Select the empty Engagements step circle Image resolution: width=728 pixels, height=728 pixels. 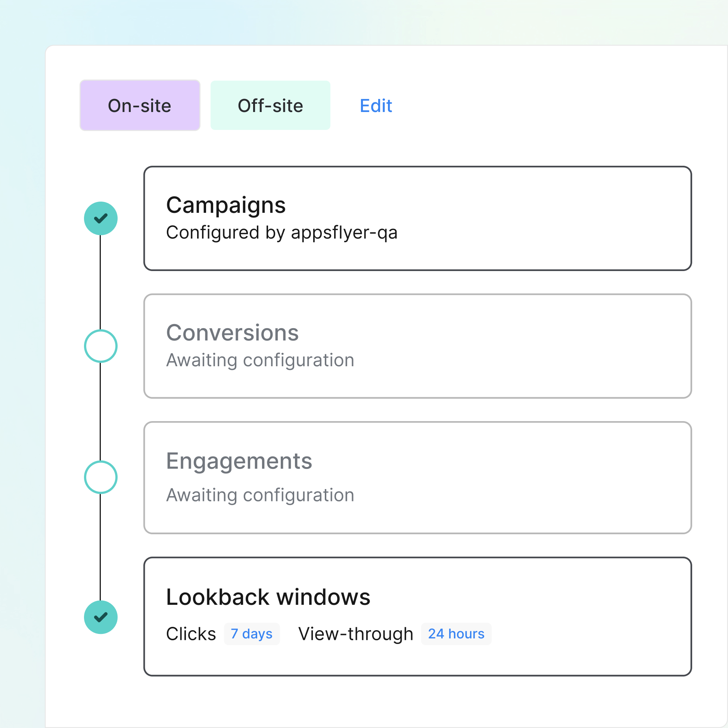click(100, 477)
